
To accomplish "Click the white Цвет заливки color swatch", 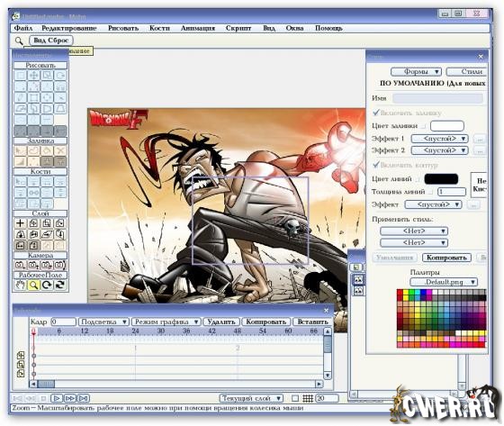I will tap(447, 126).
